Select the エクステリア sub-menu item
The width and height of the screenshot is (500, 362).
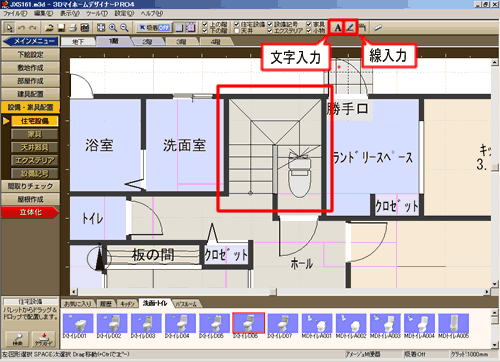point(35,160)
